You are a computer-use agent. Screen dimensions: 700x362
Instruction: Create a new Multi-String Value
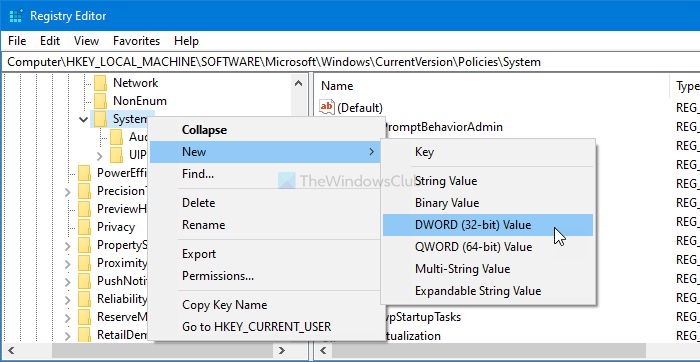488,269
